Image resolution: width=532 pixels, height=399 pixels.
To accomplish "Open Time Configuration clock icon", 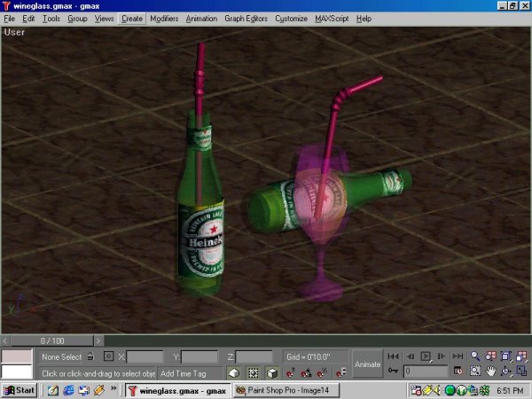I will 458,371.
